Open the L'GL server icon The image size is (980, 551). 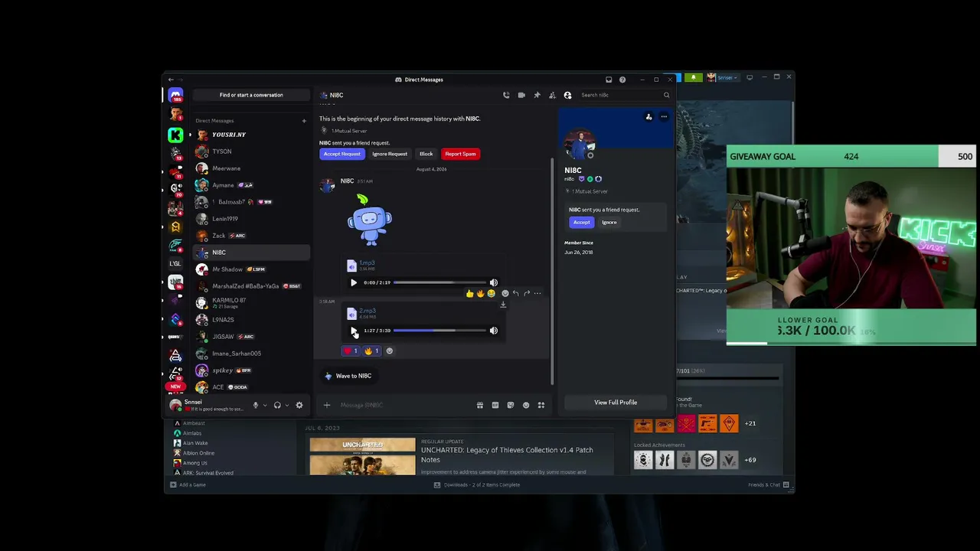tap(175, 263)
